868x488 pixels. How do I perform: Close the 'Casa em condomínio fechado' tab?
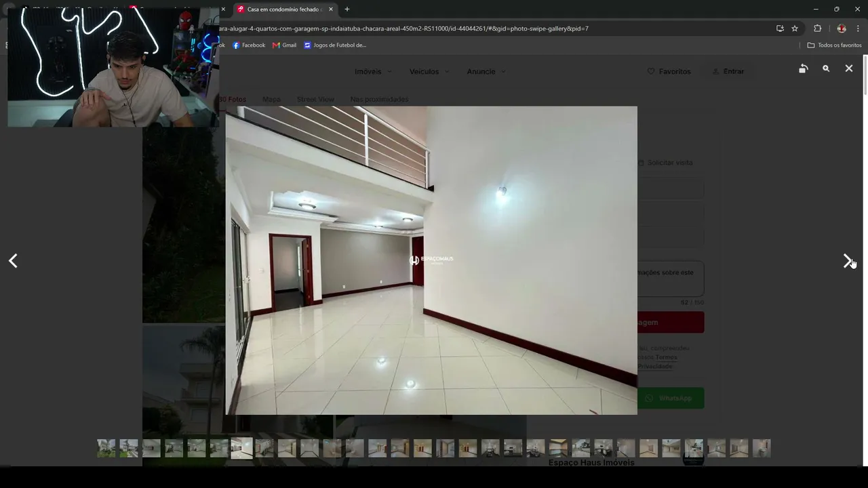[x=331, y=9]
